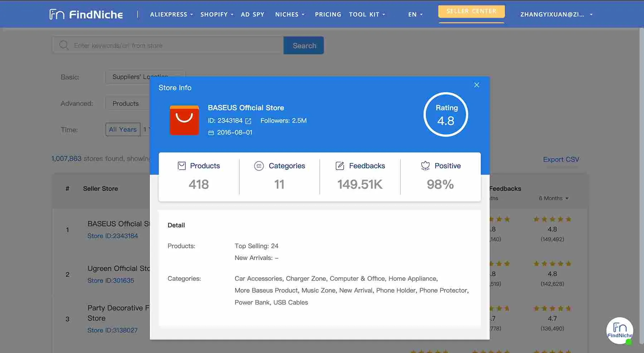Open store page via external link icon beside ID
This screenshot has height=353, width=644.
point(248,121)
